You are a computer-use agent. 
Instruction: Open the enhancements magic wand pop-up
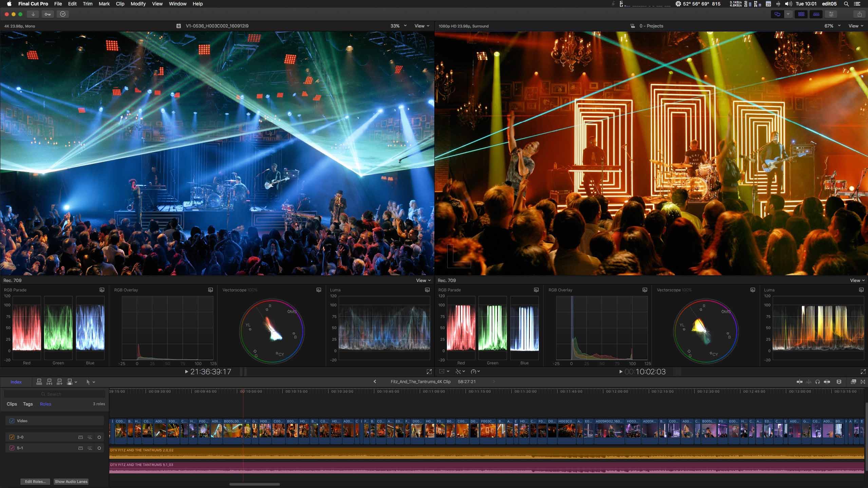click(x=460, y=372)
